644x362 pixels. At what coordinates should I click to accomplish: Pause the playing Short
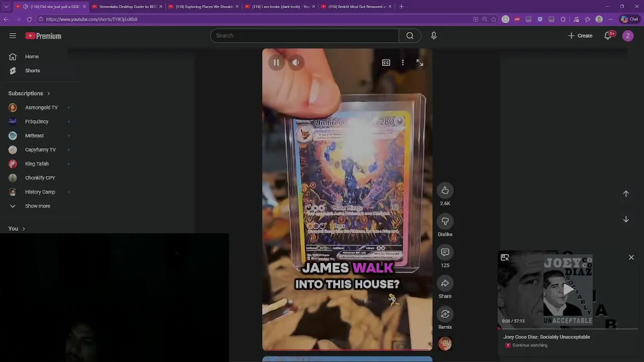tap(276, 63)
